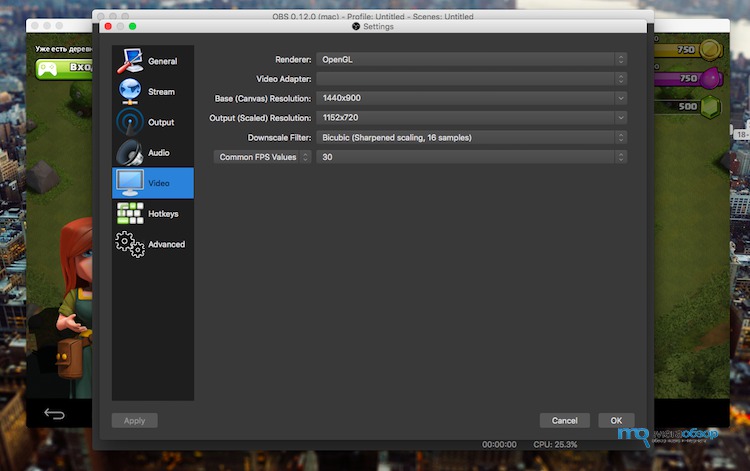The width and height of the screenshot is (750, 471).
Task: Open the Hotkeys keyboard icon
Action: tap(130, 213)
